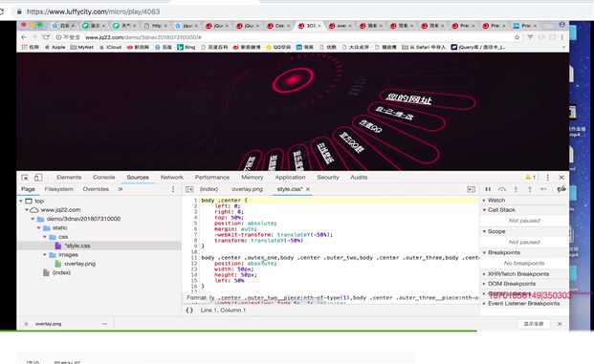
Task: Click the browser reload icon
Action: [x=46, y=37]
